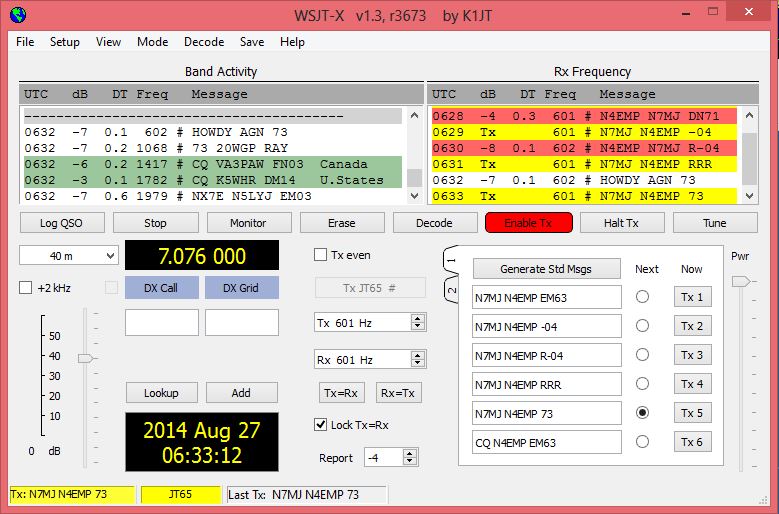Screen dimensions: 779x514
Task: Click the Tx=Rx button
Action: [x=341, y=393]
